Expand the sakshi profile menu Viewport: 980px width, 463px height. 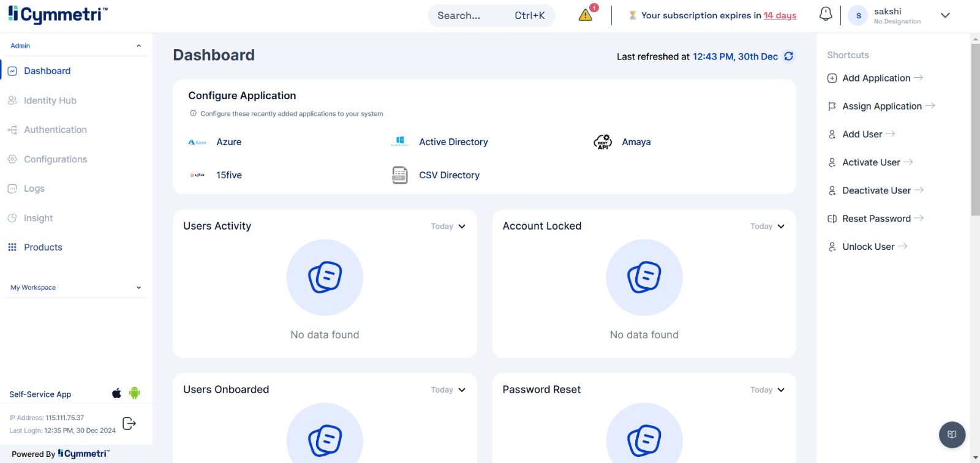(x=945, y=15)
